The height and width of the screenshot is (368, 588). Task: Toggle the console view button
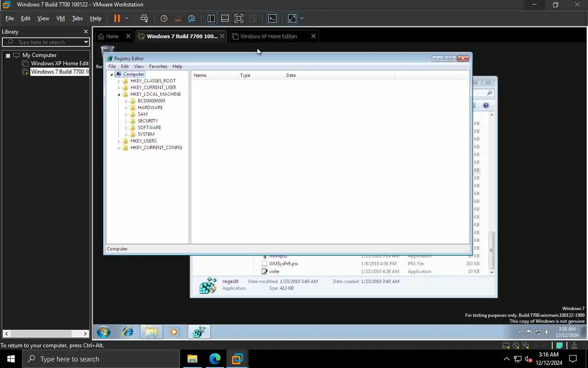(272, 18)
